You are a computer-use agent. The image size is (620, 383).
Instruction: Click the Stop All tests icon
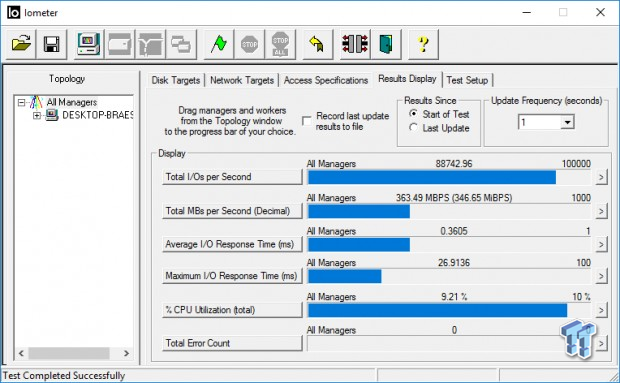point(280,44)
